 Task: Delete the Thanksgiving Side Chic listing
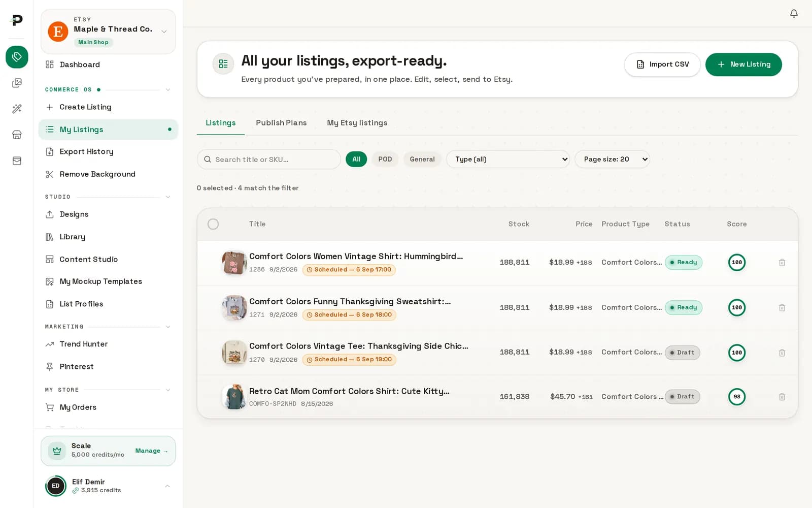782,353
